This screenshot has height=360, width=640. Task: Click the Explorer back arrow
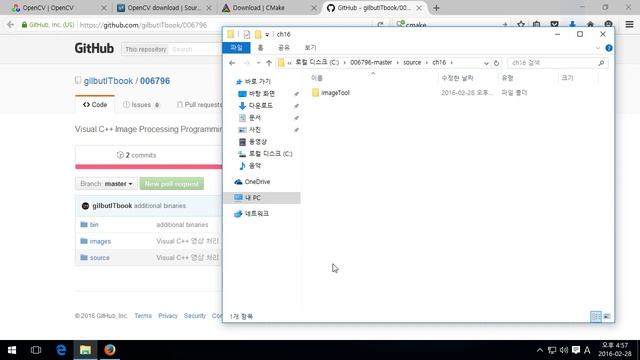coord(232,63)
